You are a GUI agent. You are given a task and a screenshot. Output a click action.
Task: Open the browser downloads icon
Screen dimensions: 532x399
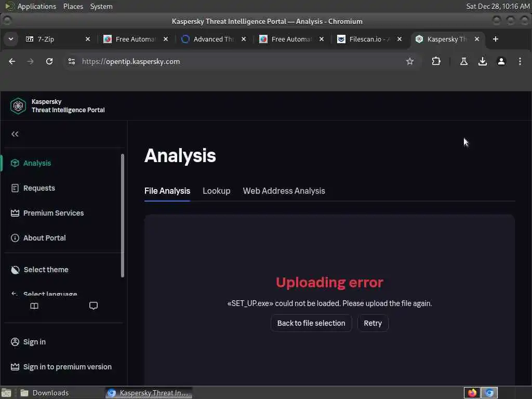coord(483,61)
